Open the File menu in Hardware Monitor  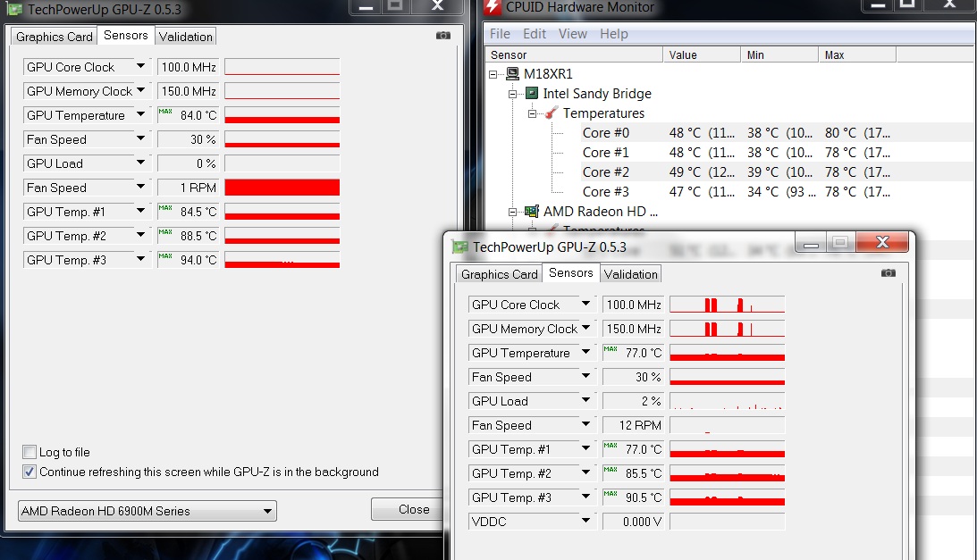point(500,34)
